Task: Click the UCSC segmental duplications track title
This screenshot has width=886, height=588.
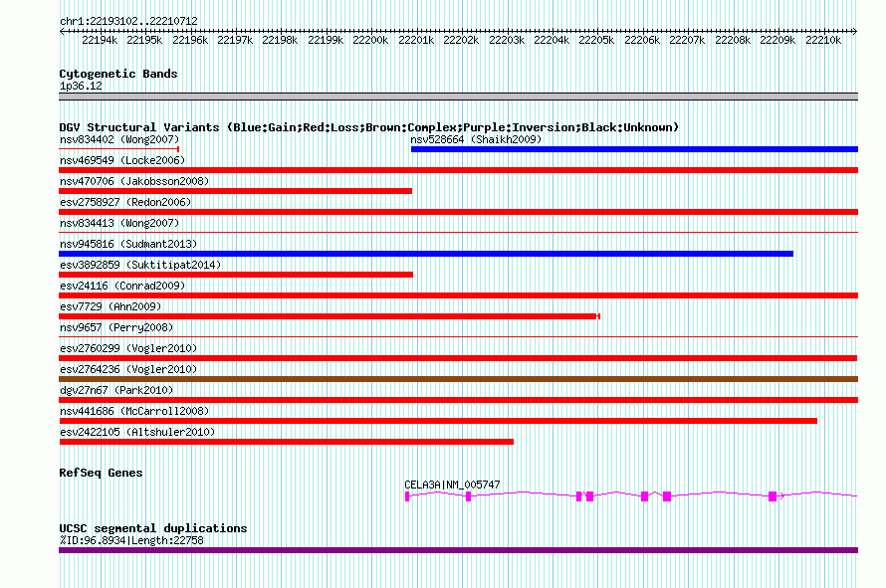Action: tap(153, 528)
